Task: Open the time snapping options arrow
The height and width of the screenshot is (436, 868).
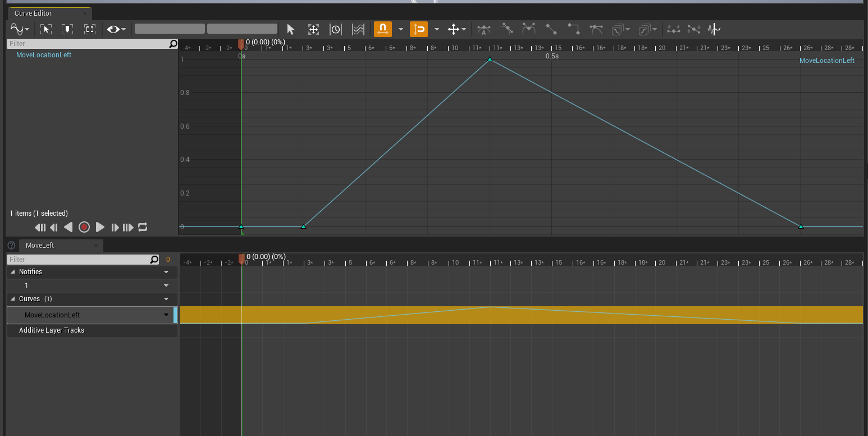Action: point(400,29)
